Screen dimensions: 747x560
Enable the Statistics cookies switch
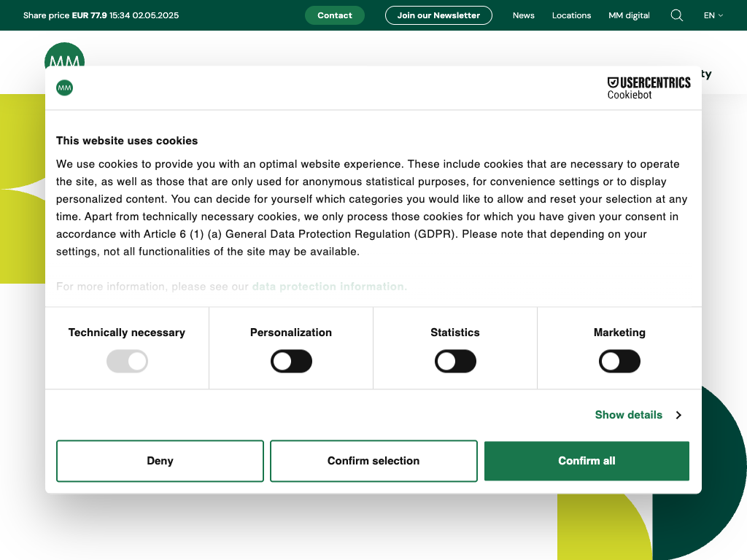(x=455, y=362)
